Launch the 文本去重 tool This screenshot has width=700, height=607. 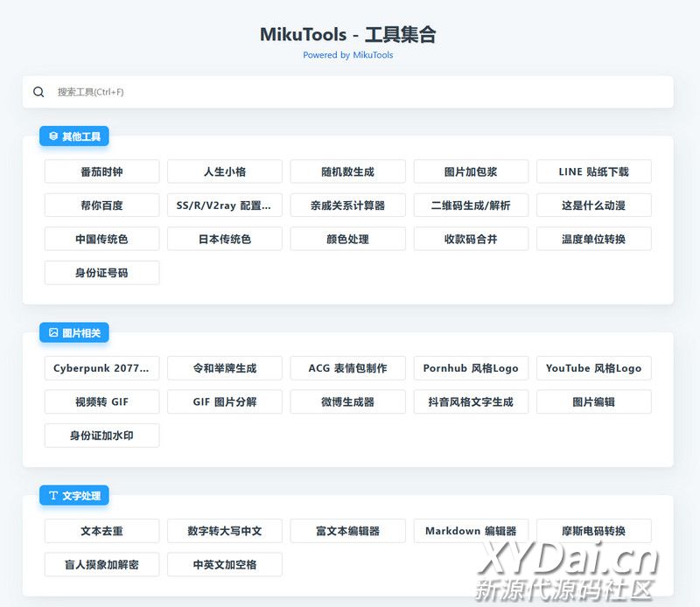[101, 531]
